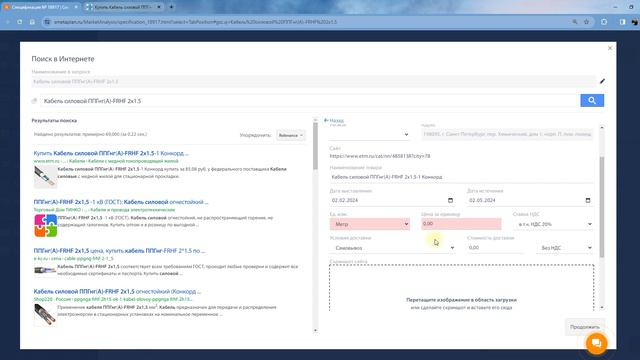This screenshot has height=360, width=640.
Task: Click the results scrollbar down arrow
Action: [315, 330]
